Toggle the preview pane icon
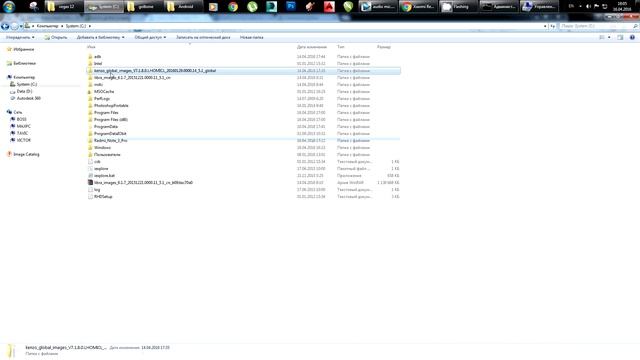Image resolution: width=640 pixels, height=360 pixels. [620, 37]
